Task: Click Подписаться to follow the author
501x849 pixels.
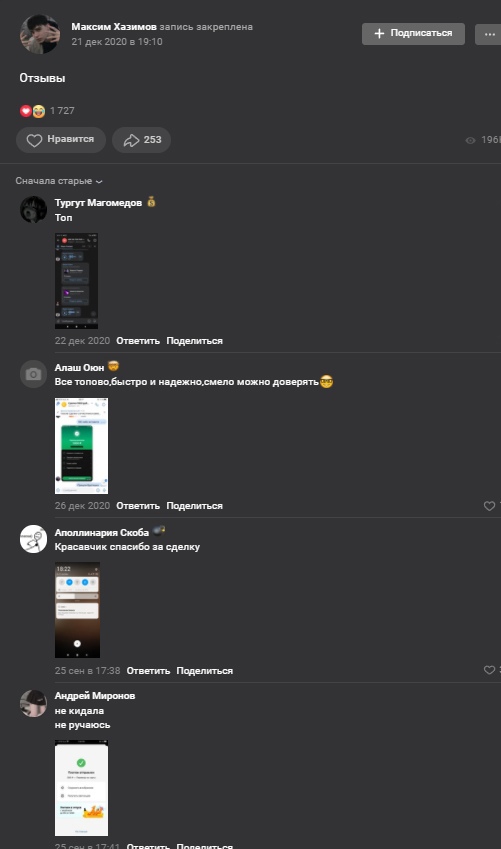Action: coord(413,34)
